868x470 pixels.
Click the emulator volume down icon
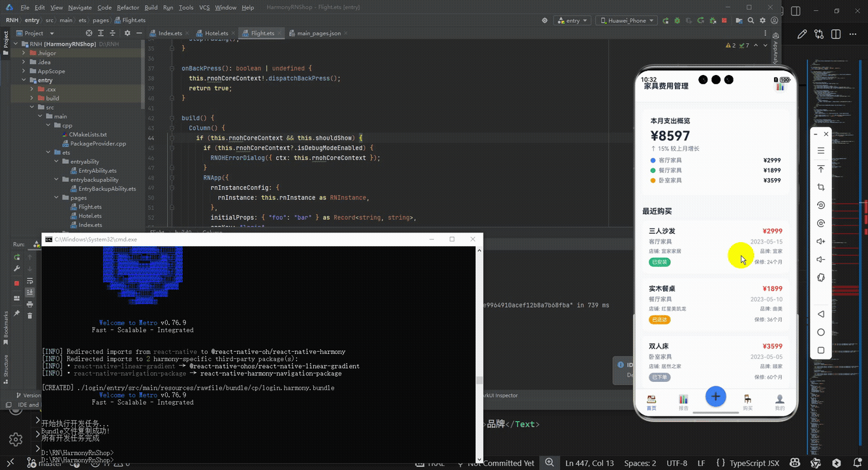(821, 259)
